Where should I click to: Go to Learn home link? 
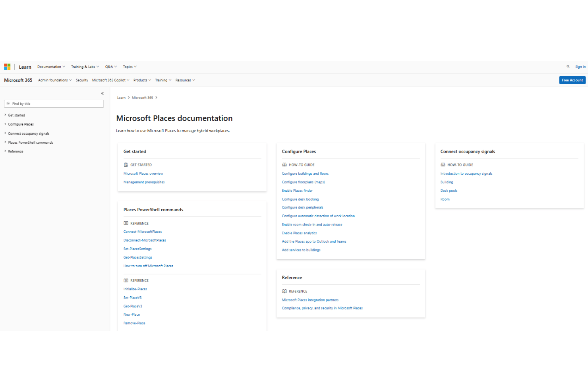click(x=25, y=67)
